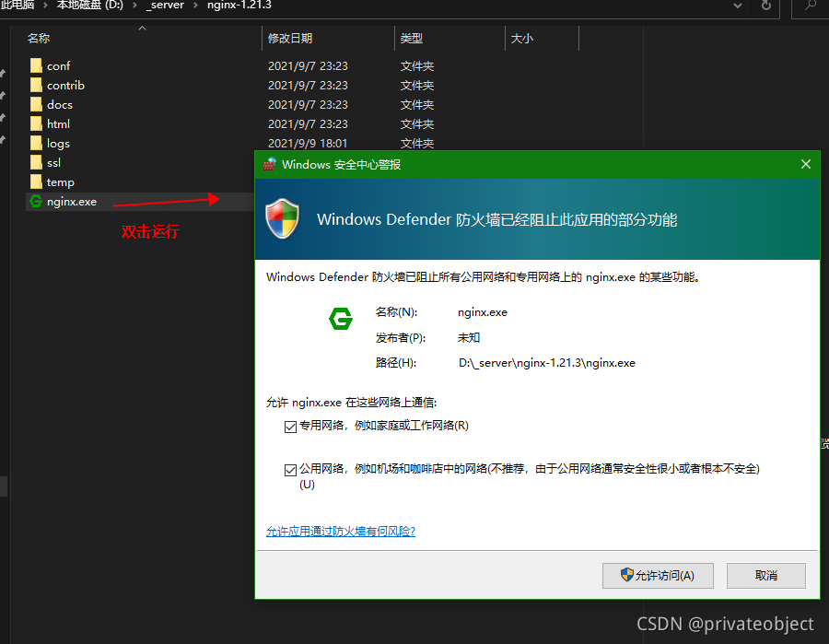
Task: Open the ssl folder
Action: [x=55, y=162]
